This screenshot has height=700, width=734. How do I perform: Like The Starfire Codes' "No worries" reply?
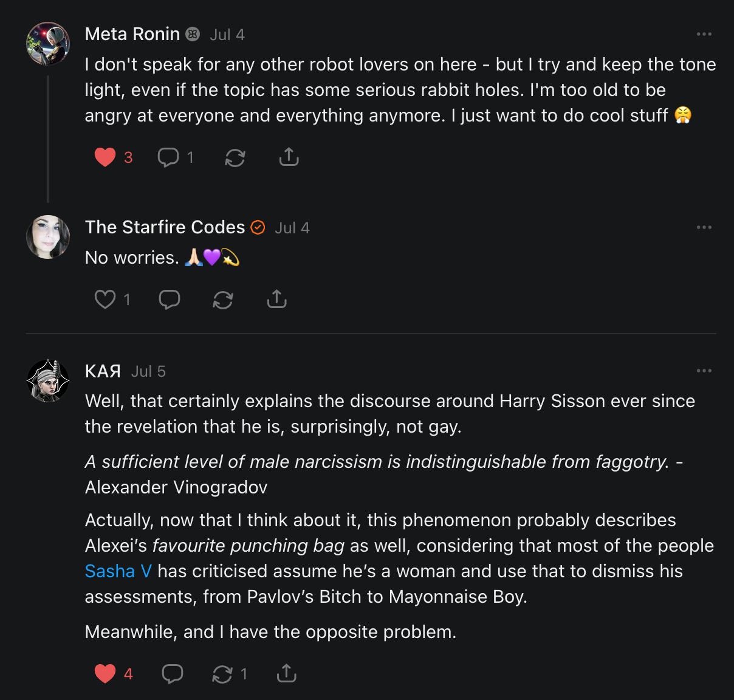click(x=105, y=299)
